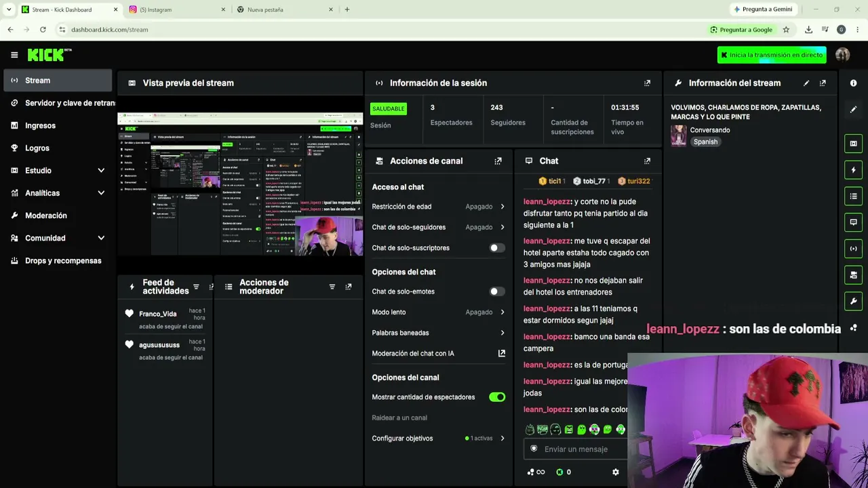Click the pencil edit icon in the right rail
868x488 pixels.
coord(853,109)
